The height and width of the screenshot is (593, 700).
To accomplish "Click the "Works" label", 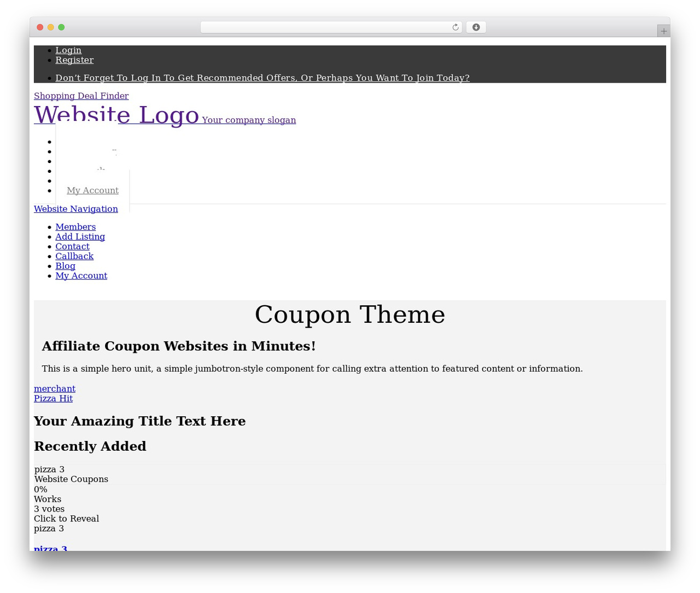I will (48, 499).
